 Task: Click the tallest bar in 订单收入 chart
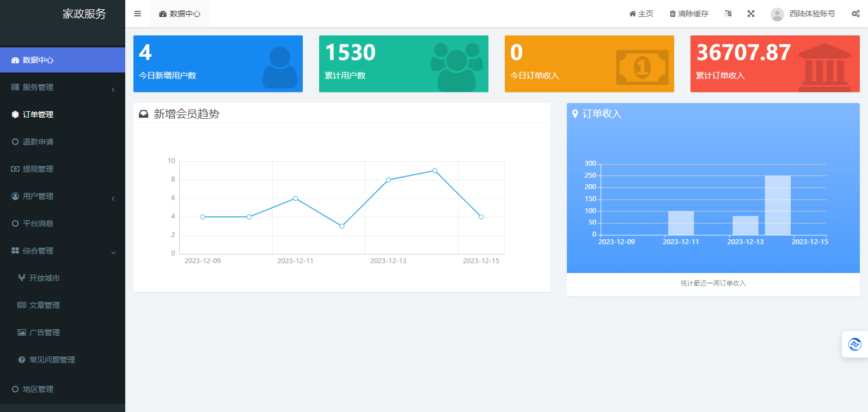(777, 205)
